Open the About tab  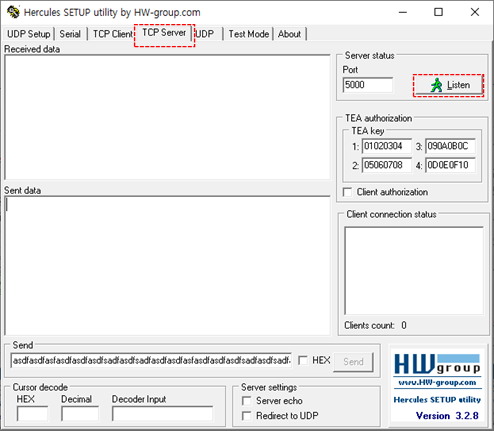pyautogui.click(x=289, y=34)
